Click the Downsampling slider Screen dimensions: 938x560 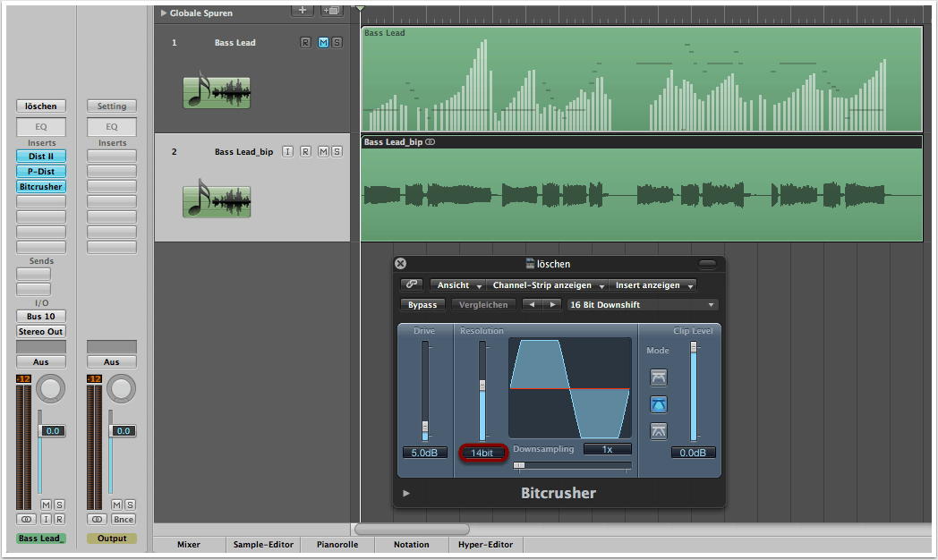(x=571, y=465)
